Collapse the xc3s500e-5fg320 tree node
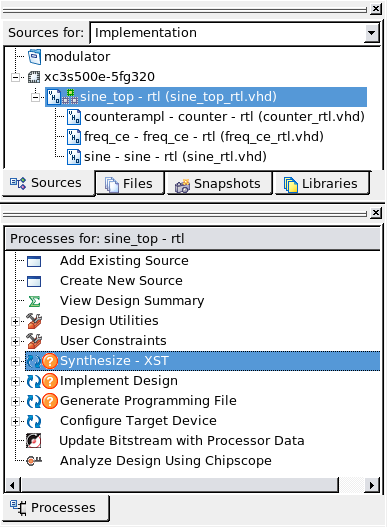This screenshot has width=387, height=527. pyautogui.click(x=15, y=77)
